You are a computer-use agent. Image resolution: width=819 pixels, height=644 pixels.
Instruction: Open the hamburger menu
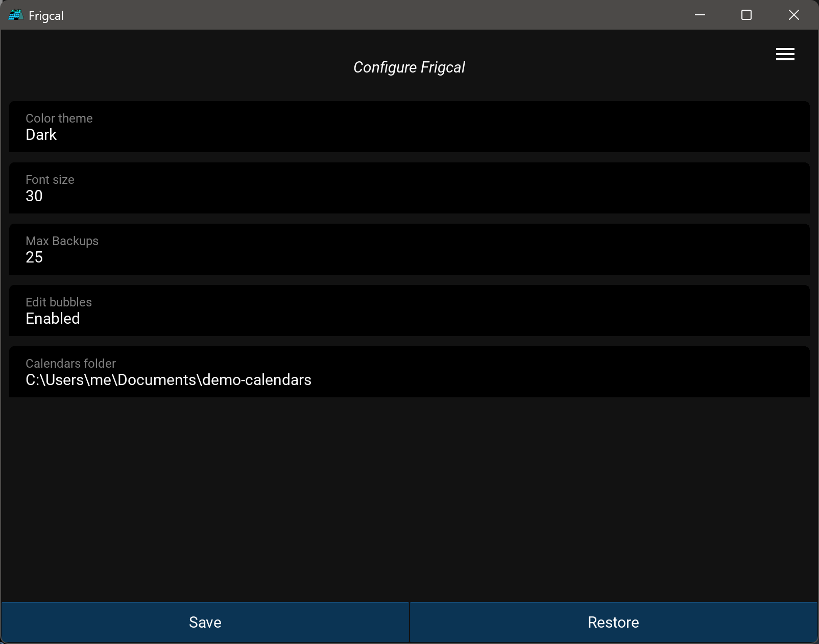(x=785, y=54)
